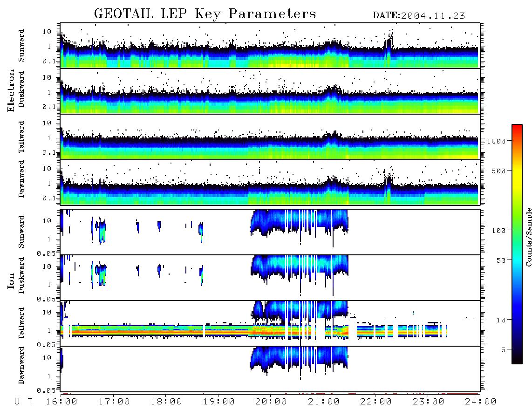Click the "1000" colorbar tick value
Viewport: 532px width, 410px height.
[497, 141]
